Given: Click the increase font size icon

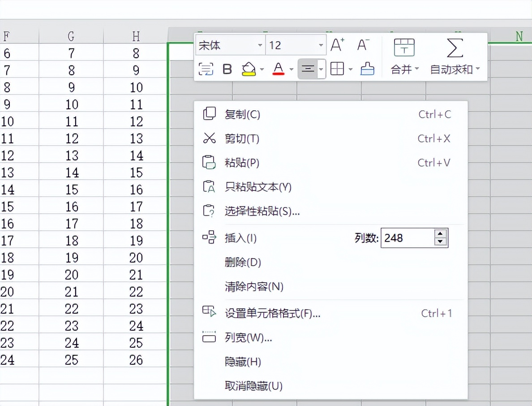Looking at the screenshot, I should tap(337, 45).
